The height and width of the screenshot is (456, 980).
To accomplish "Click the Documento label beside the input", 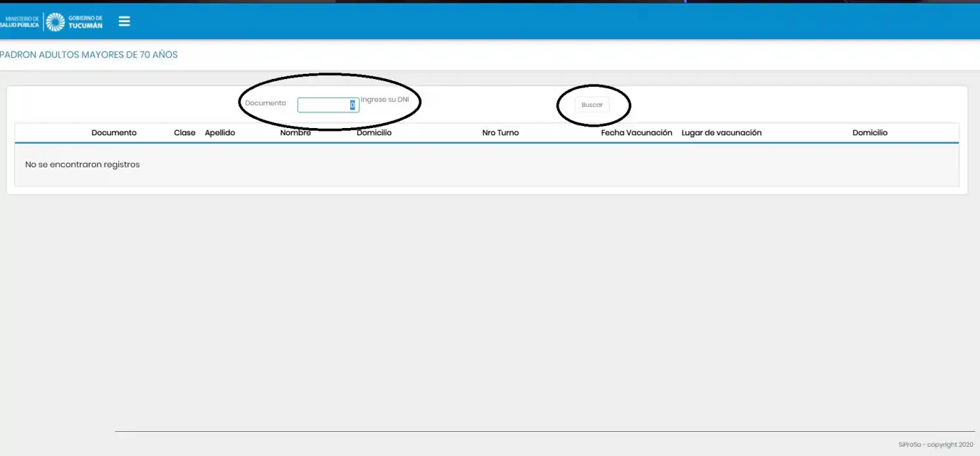I will (x=265, y=103).
